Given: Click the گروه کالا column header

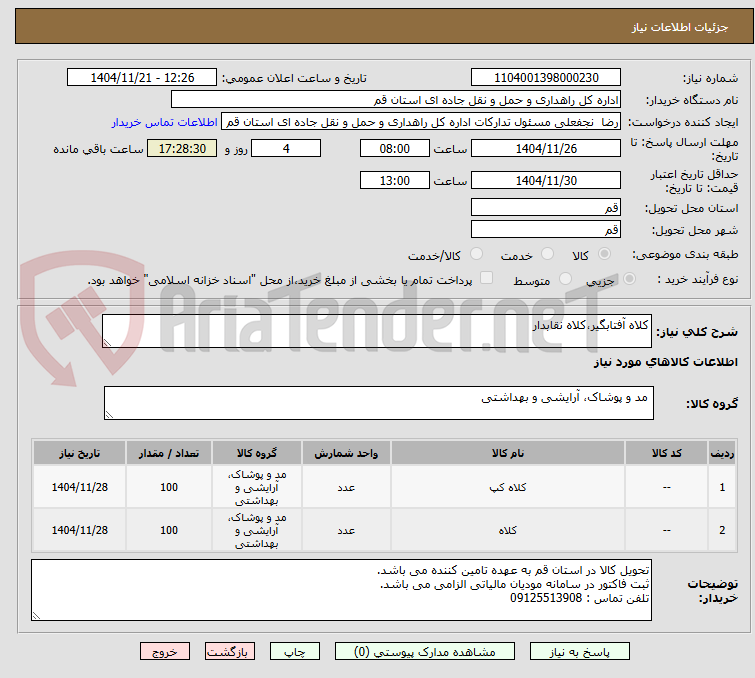Looking at the screenshot, I should pyautogui.click(x=257, y=453).
